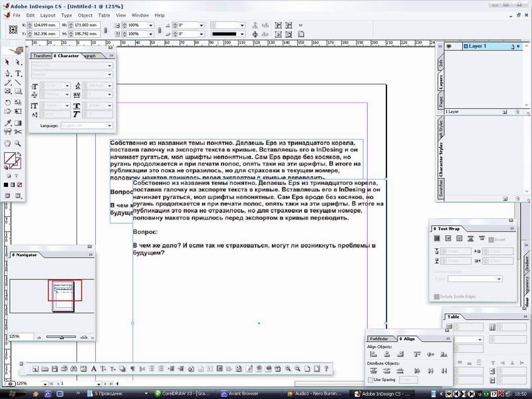Select the Eyedropper tool
This screenshot has height=399, width=532.
click(x=7, y=123)
